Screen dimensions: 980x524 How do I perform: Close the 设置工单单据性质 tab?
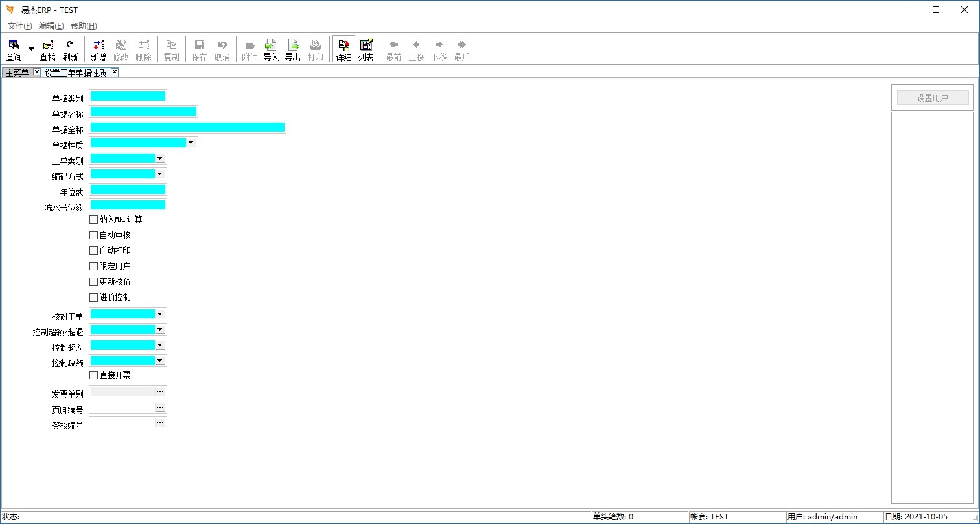[115, 72]
